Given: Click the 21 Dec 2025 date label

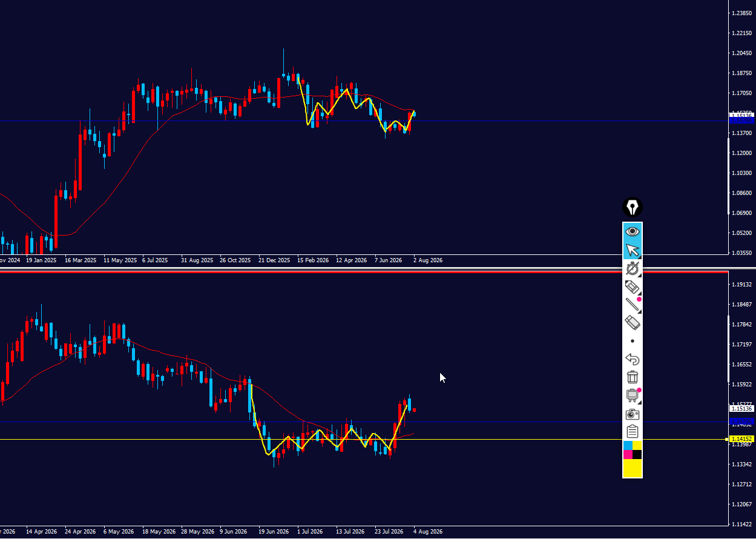Looking at the screenshot, I should tap(274, 260).
